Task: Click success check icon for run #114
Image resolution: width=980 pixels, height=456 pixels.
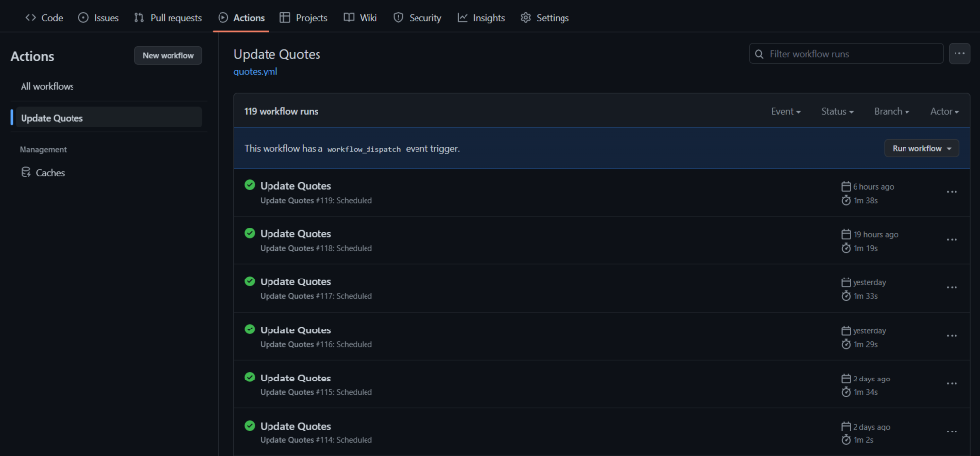Action: [x=249, y=426]
